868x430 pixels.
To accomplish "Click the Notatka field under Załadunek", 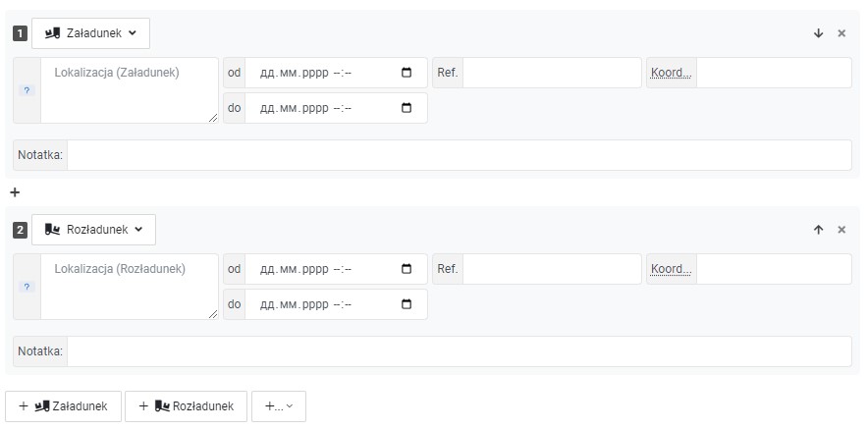I will point(460,155).
